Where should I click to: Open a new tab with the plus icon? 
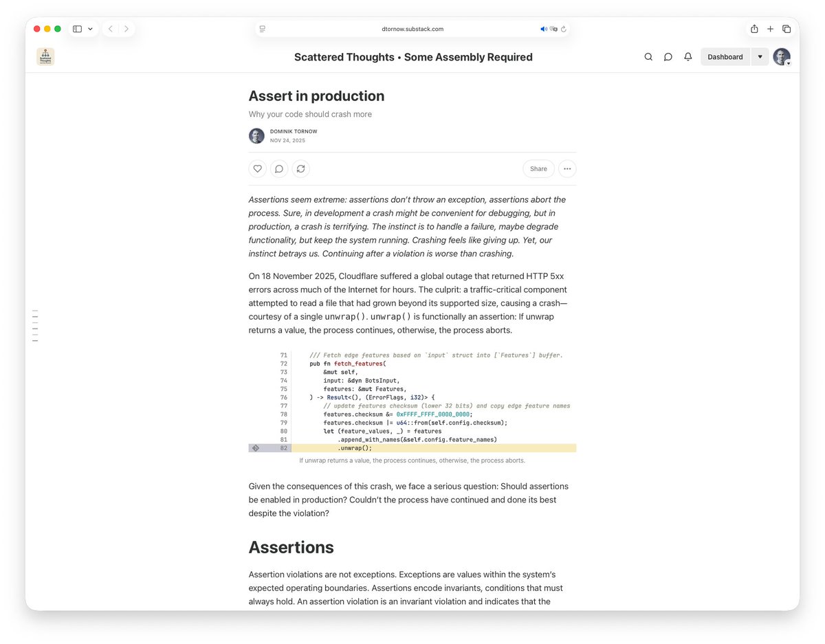(770, 29)
